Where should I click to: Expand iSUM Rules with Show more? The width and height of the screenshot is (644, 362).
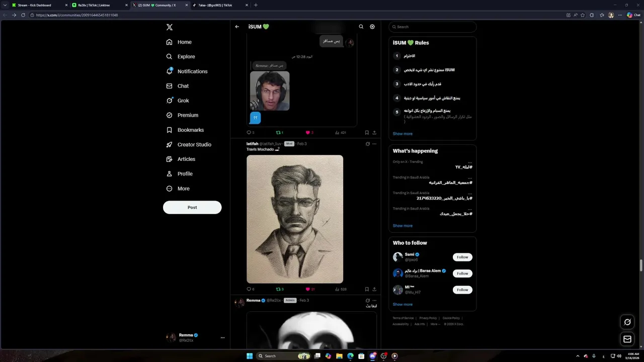403,134
